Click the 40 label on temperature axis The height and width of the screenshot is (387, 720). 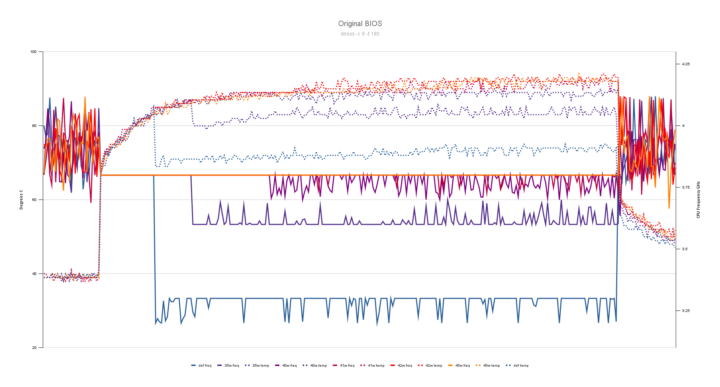point(34,274)
